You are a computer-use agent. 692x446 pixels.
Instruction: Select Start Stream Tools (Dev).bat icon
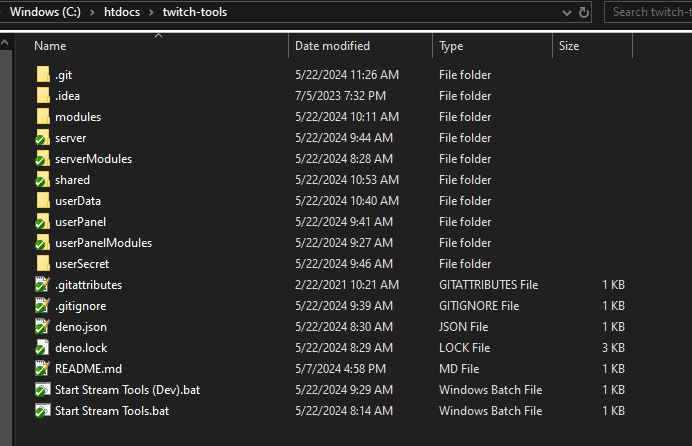click(42, 390)
